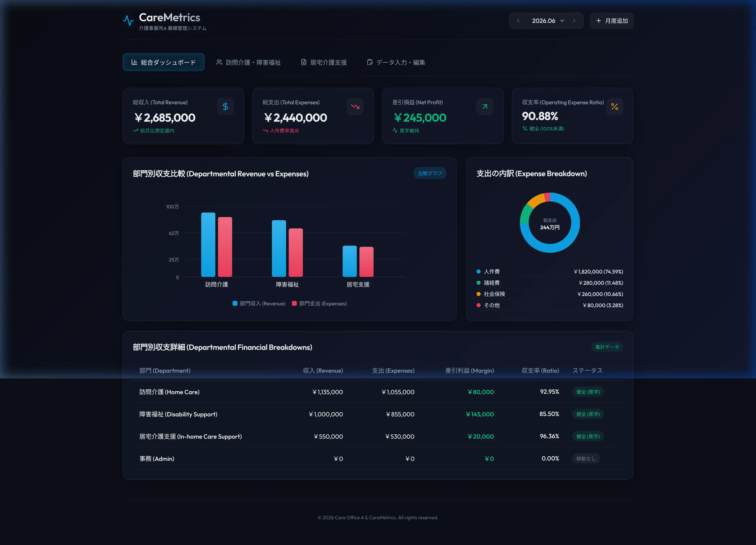Click the 部門 (Department) column header

165,370
